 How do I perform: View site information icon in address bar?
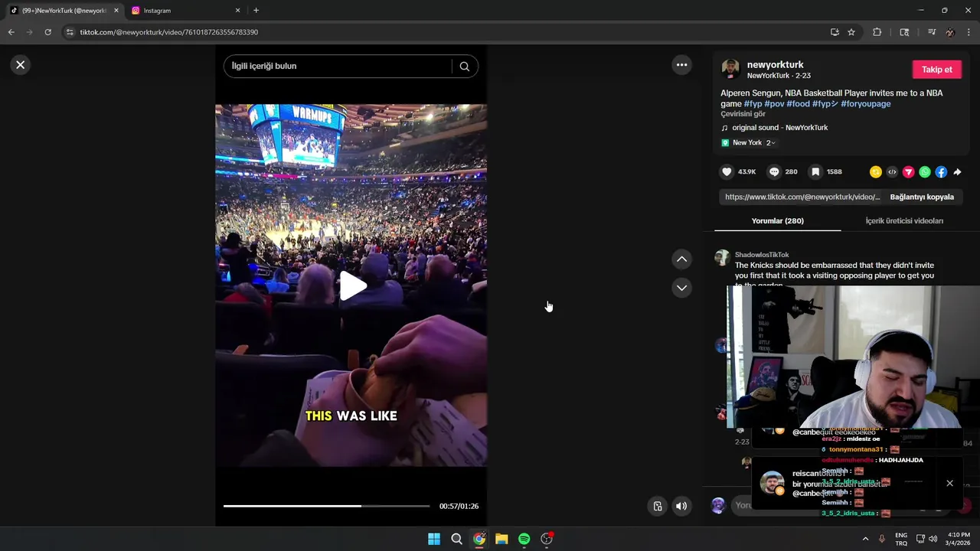[70, 32]
